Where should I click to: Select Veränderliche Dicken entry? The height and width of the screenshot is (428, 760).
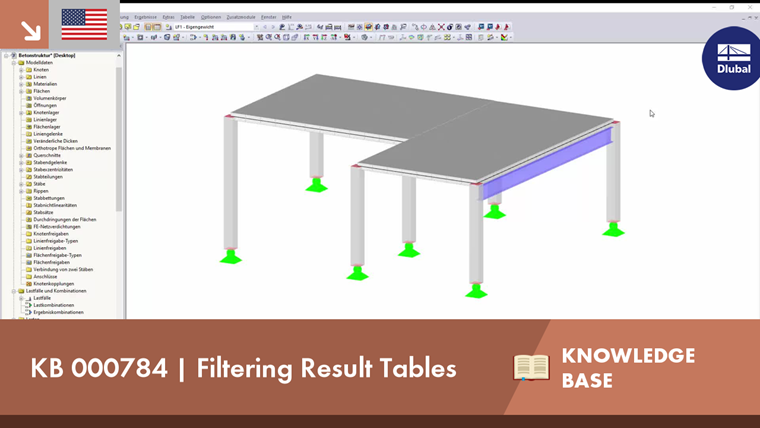(55, 141)
